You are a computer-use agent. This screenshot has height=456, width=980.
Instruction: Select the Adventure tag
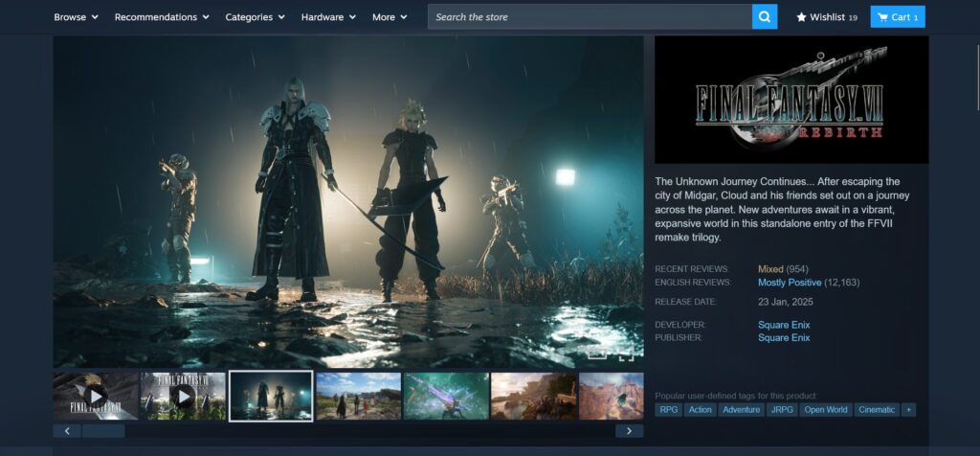pyautogui.click(x=742, y=410)
